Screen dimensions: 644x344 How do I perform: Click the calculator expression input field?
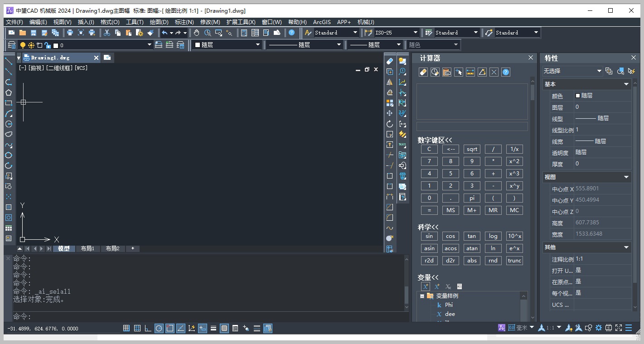[x=472, y=126]
